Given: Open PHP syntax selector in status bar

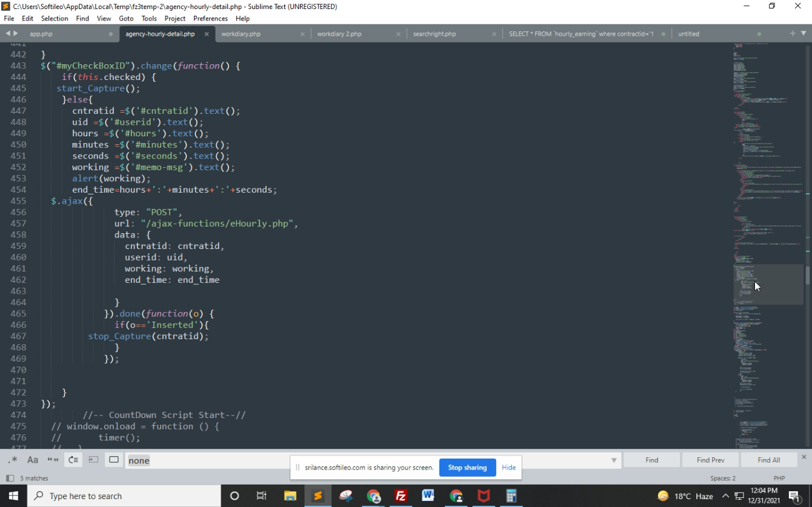Looking at the screenshot, I should coord(779,478).
